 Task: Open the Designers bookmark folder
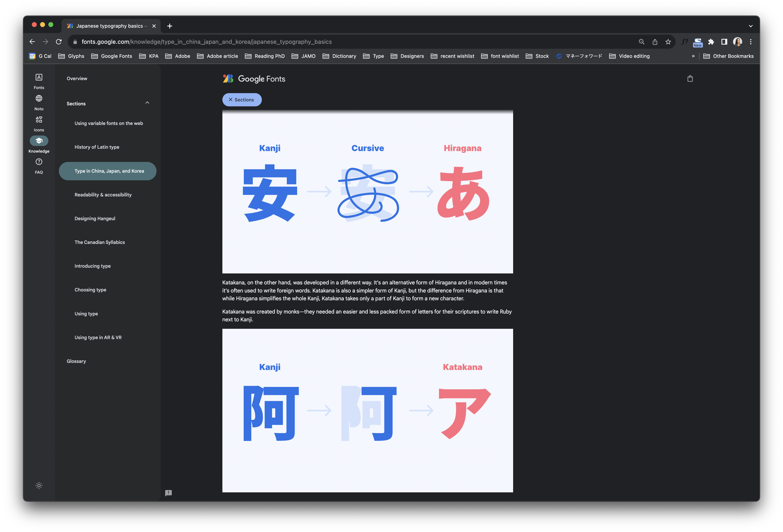point(407,56)
